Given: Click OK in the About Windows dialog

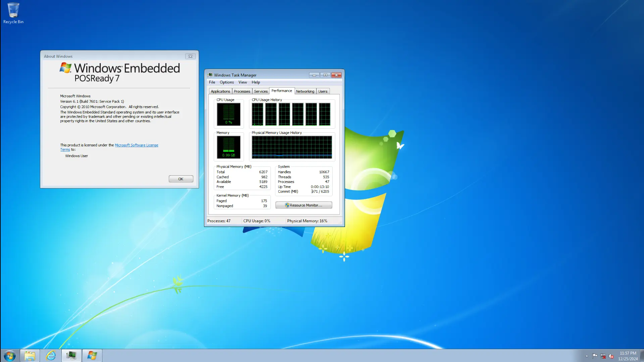Looking at the screenshot, I should coord(181,179).
